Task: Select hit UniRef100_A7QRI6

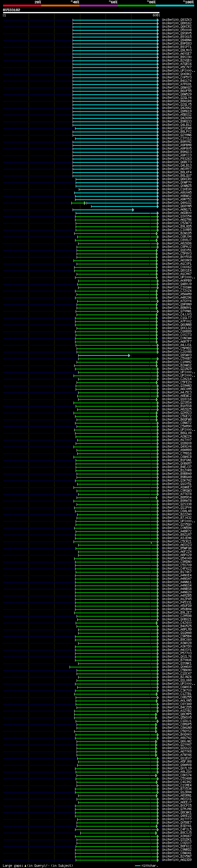Action: (176, 64)
